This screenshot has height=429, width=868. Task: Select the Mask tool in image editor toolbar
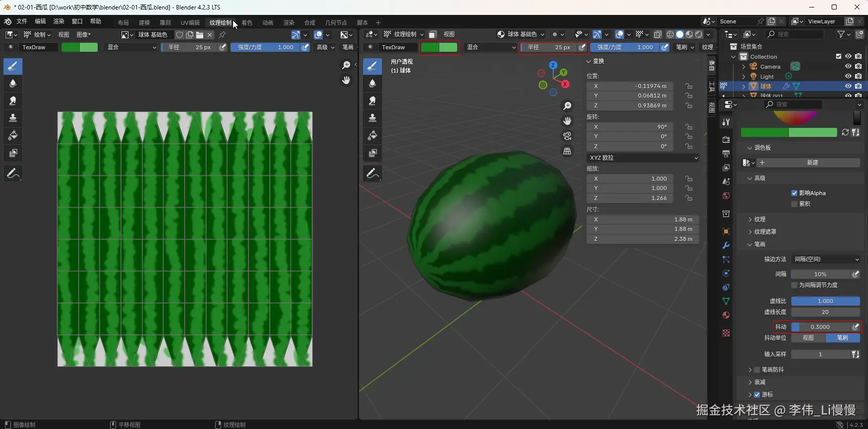click(x=13, y=153)
